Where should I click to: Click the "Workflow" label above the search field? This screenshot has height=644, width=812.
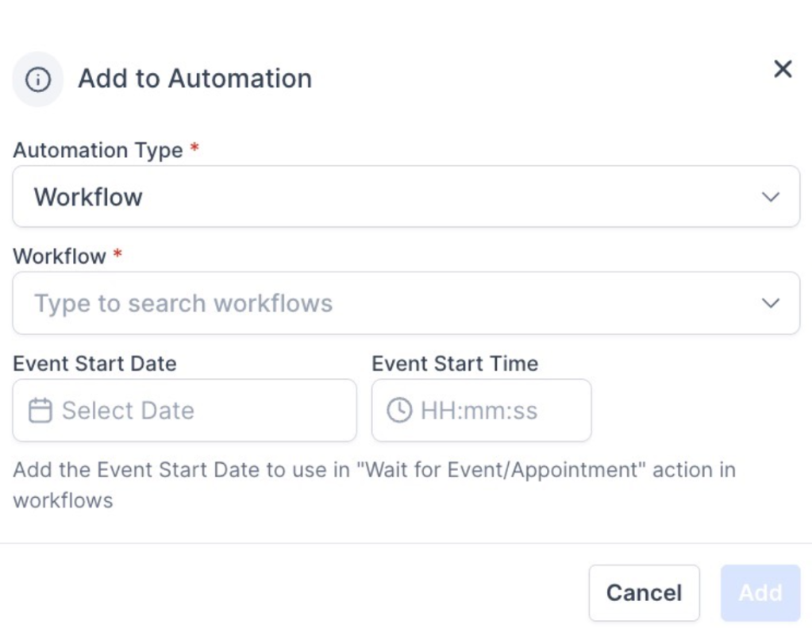pyautogui.click(x=60, y=256)
